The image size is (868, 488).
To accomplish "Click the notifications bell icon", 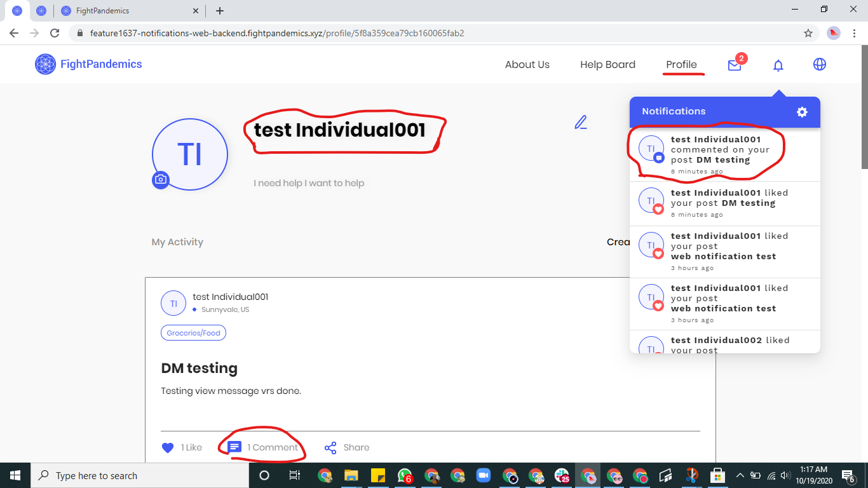I will coord(778,65).
